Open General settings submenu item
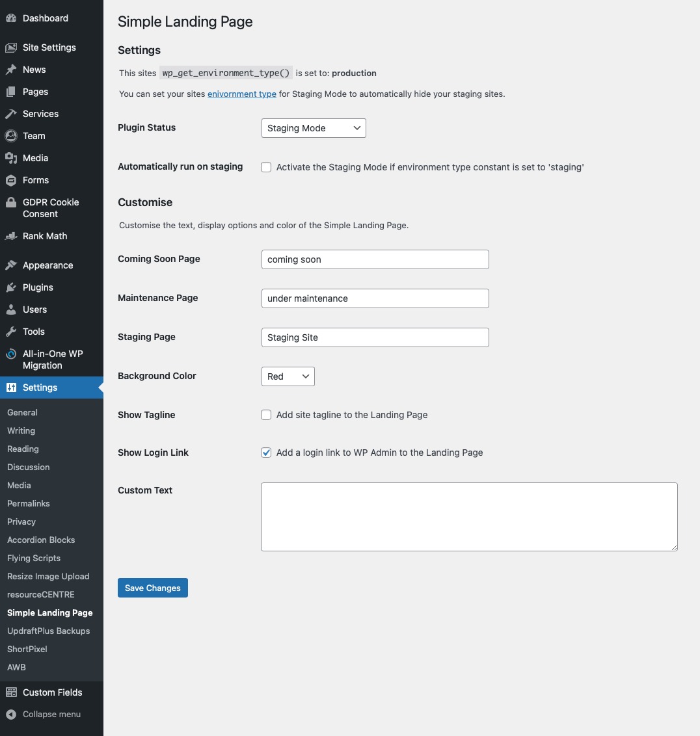 click(22, 413)
